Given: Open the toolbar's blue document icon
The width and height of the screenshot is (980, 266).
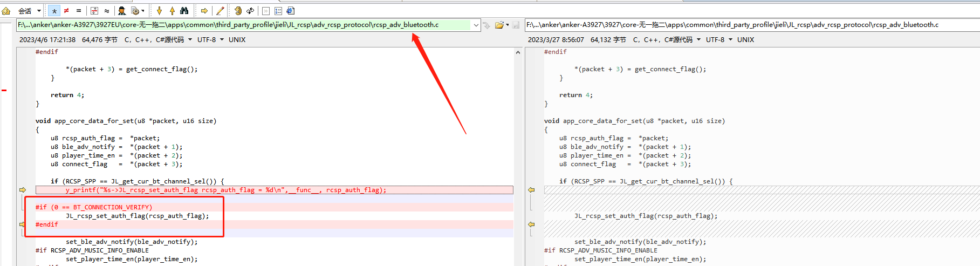Looking at the screenshot, I should (290, 11).
